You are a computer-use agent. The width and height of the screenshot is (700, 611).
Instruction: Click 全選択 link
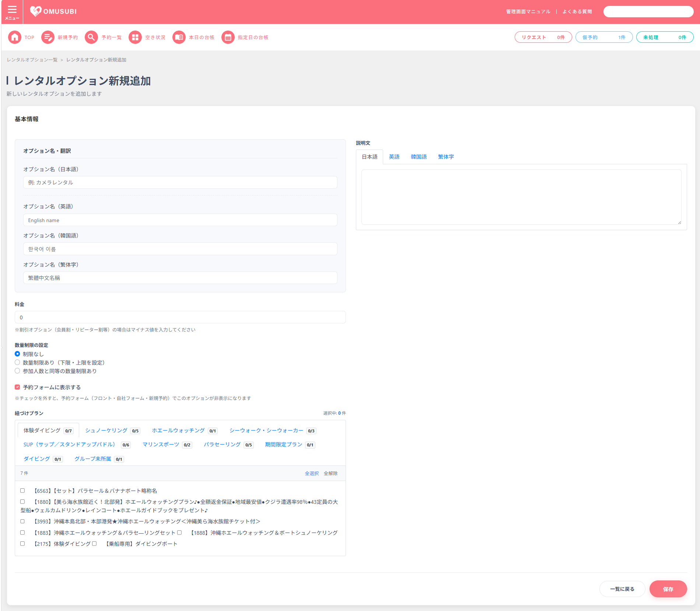(312, 473)
